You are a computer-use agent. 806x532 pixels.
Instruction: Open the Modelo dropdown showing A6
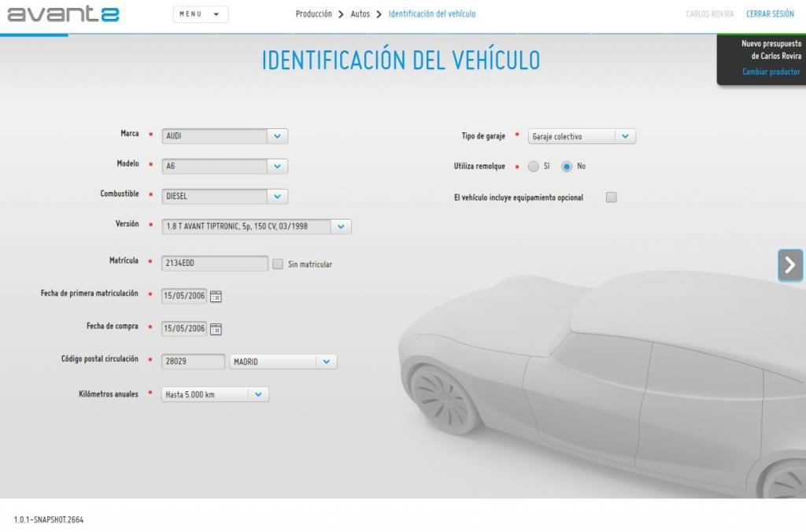coord(276,166)
